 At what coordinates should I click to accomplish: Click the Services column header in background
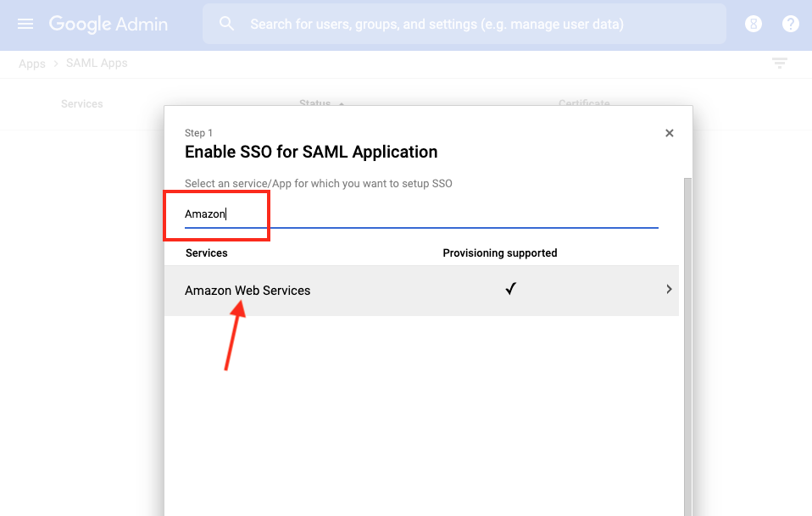point(82,104)
